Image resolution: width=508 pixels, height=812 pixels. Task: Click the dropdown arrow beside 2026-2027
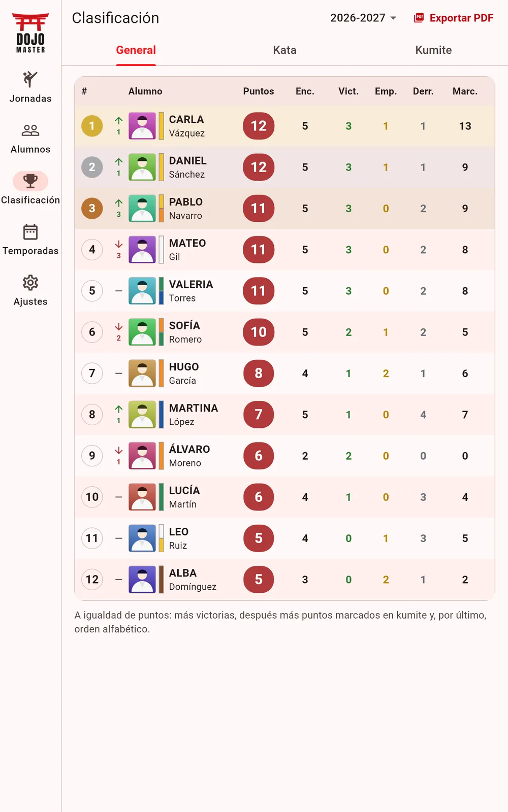[x=393, y=18]
